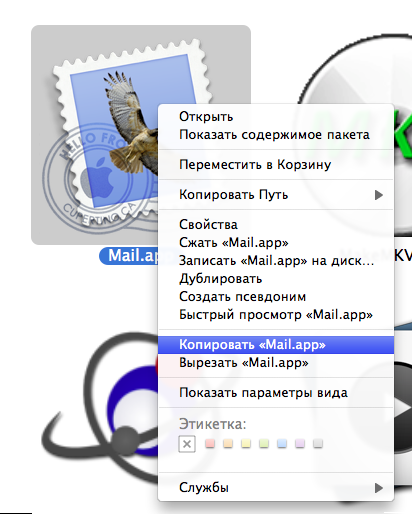
Task: Choose Сжать «Mail.app»
Action: click(275, 242)
